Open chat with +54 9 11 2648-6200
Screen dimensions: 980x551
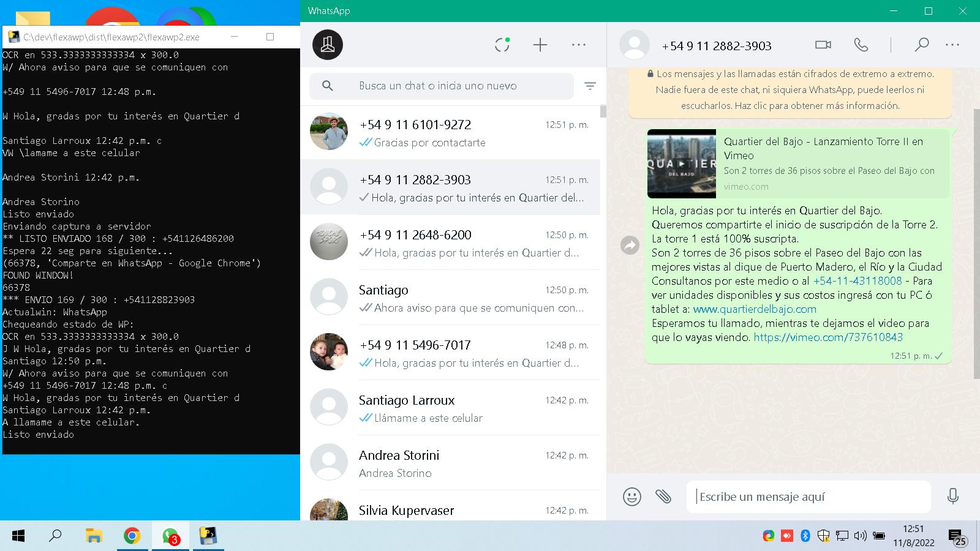pyautogui.click(x=450, y=242)
